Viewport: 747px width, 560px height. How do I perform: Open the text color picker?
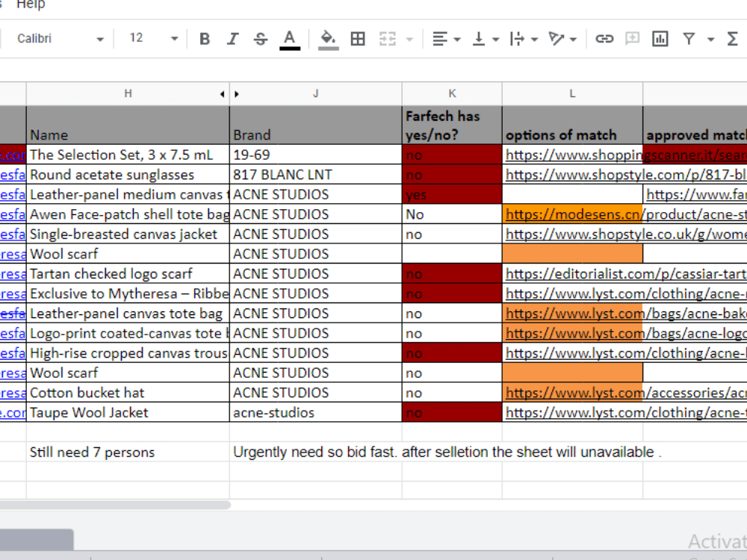coord(290,40)
